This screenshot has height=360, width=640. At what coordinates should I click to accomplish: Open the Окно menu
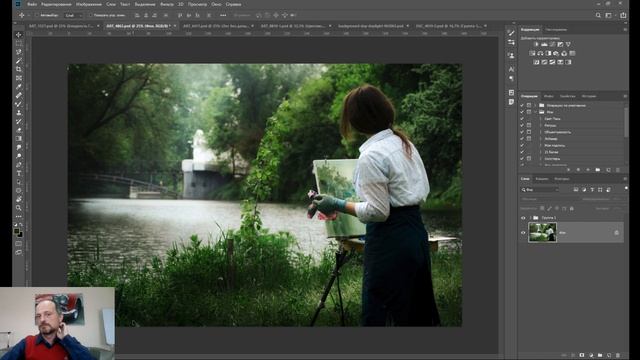(216, 4)
